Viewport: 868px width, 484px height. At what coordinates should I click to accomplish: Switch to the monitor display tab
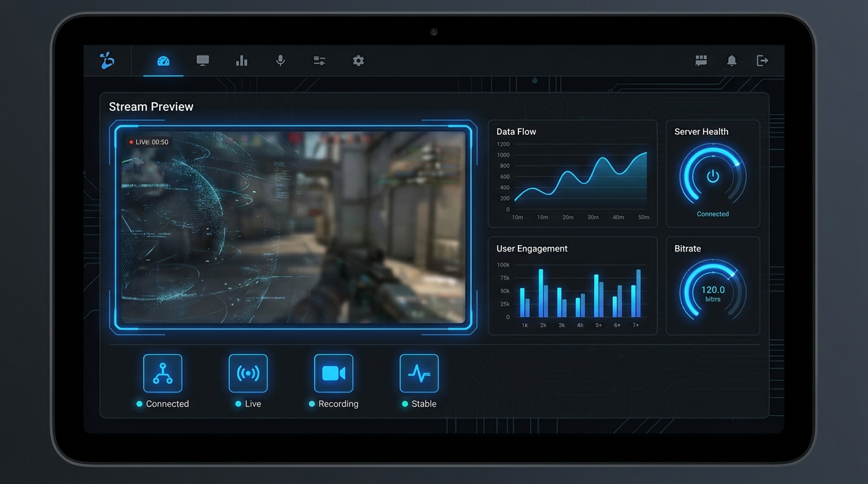202,60
